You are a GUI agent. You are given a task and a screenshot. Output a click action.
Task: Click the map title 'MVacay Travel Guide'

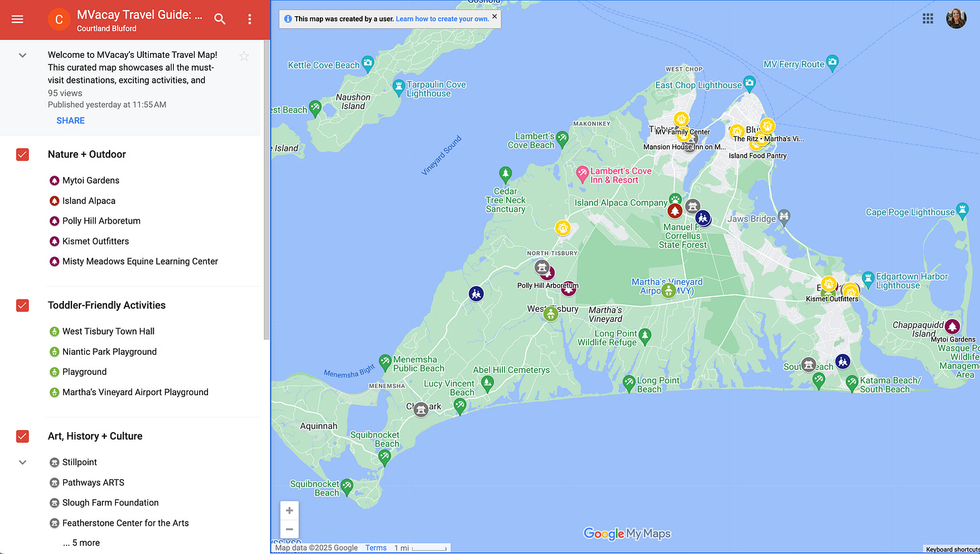coord(139,15)
